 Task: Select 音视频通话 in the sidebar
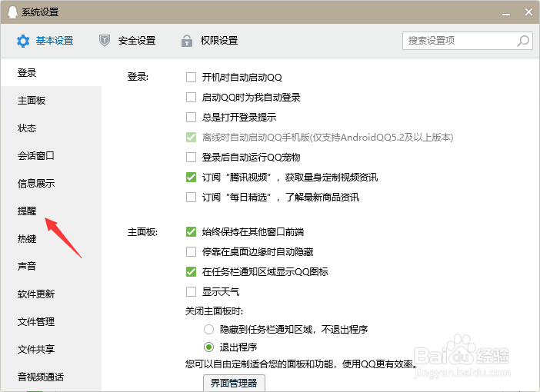[x=51, y=377]
